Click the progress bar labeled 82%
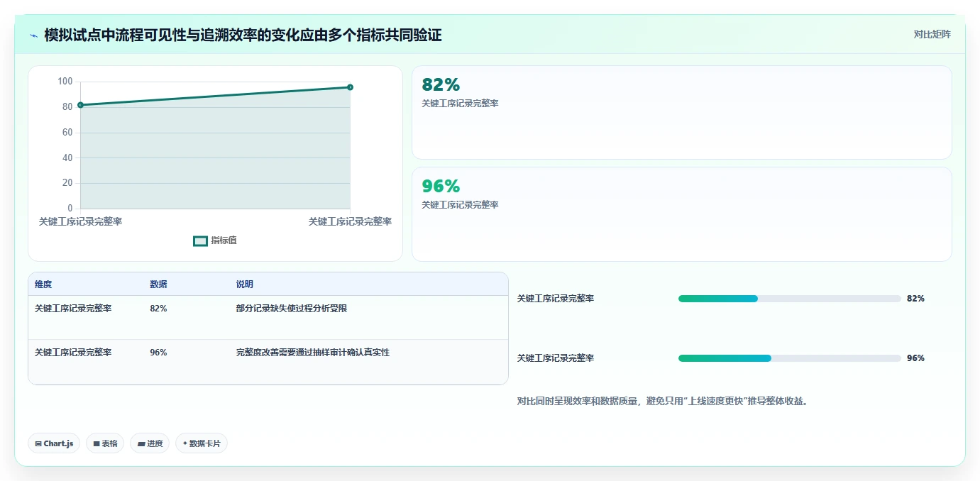The height and width of the screenshot is (481, 980). point(790,299)
